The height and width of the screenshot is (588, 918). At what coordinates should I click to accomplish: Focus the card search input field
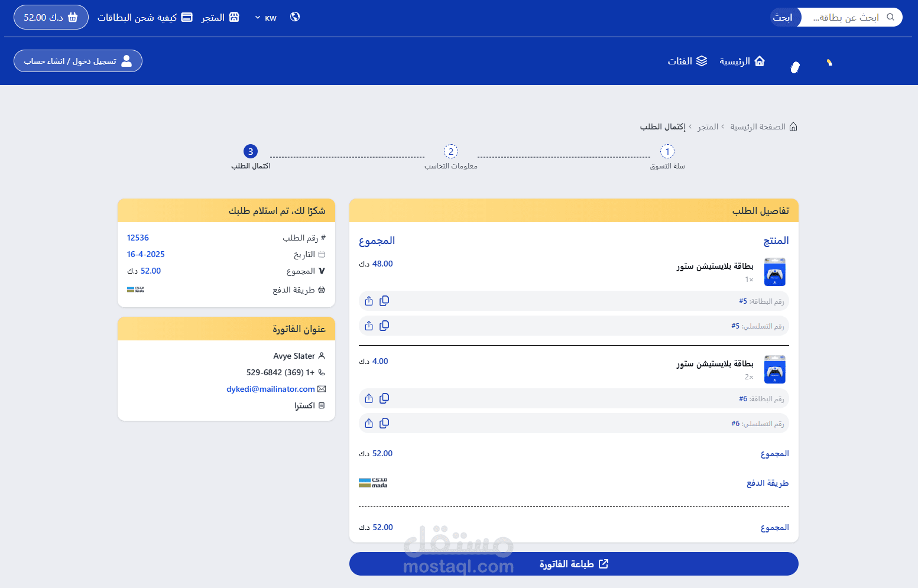[851, 17]
